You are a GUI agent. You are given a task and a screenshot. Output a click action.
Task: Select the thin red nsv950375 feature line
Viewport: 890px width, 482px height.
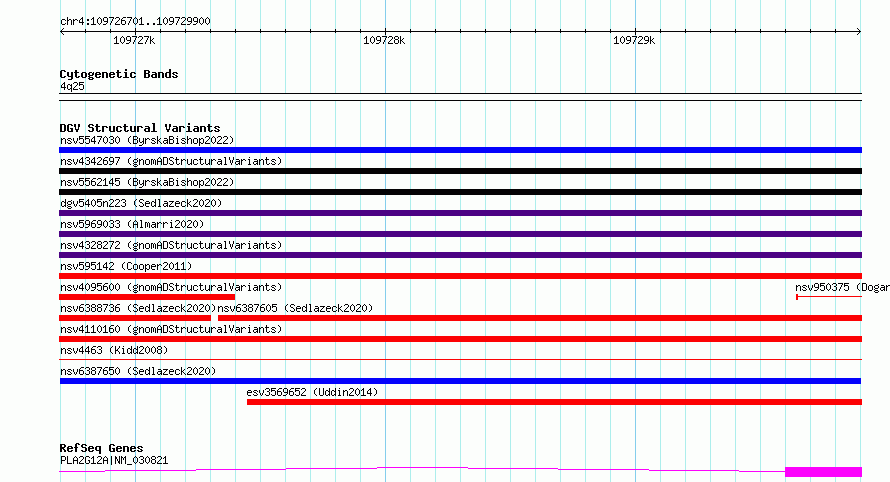pyautogui.click(x=829, y=297)
